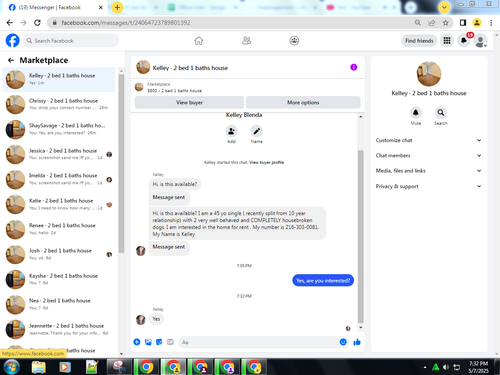The image size is (500, 375).
Task: Open the Facebook logo home link
Action: point(12,41)
